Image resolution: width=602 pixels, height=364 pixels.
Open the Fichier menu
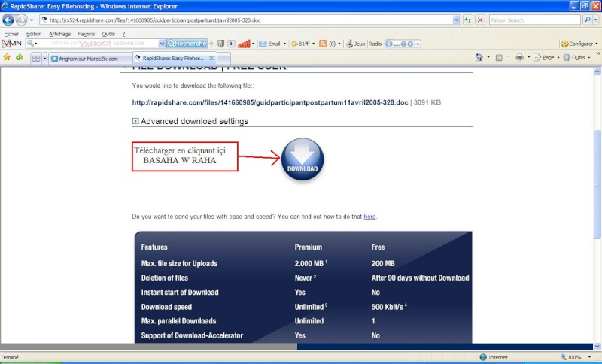tap(11, 34)
